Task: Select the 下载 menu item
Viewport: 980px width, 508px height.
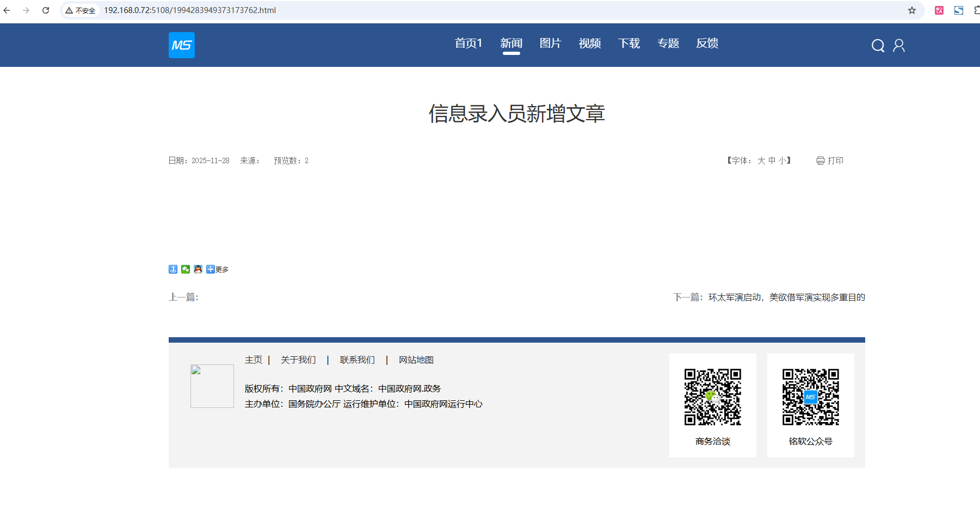Action: [628, 44]
